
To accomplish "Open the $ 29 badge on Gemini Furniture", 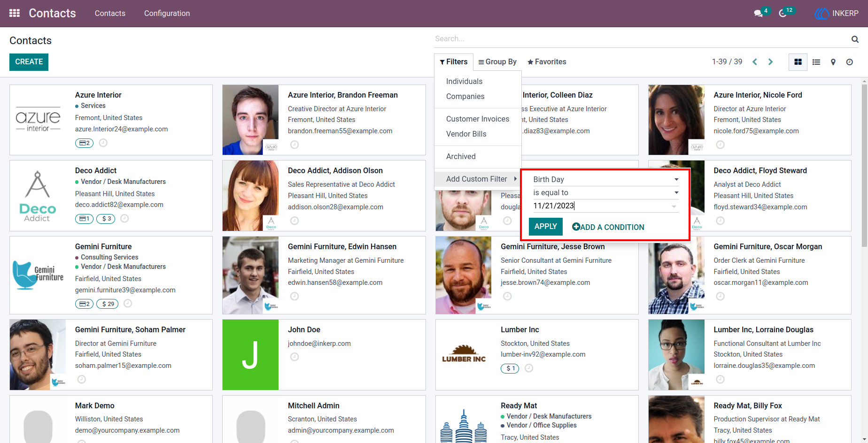I will pos(108,304).
